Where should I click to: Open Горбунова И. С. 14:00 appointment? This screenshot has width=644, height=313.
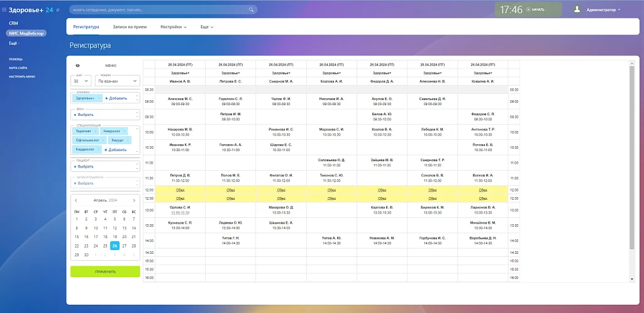point(433,241)
